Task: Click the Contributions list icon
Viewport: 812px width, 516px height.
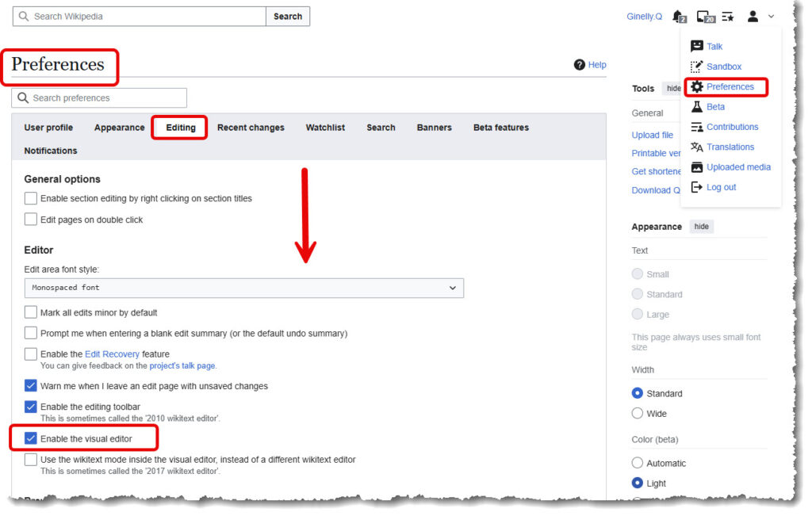Action: point(696,127)
